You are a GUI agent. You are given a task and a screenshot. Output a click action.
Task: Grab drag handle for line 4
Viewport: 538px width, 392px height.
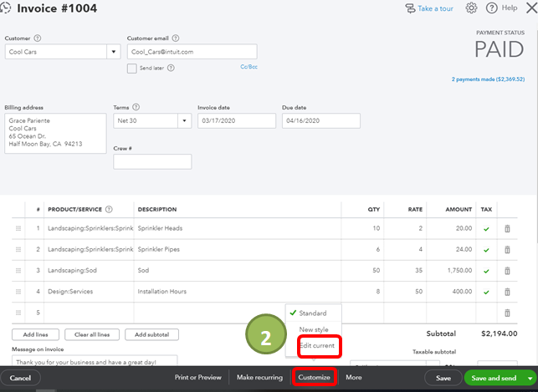tap(18, 291)
